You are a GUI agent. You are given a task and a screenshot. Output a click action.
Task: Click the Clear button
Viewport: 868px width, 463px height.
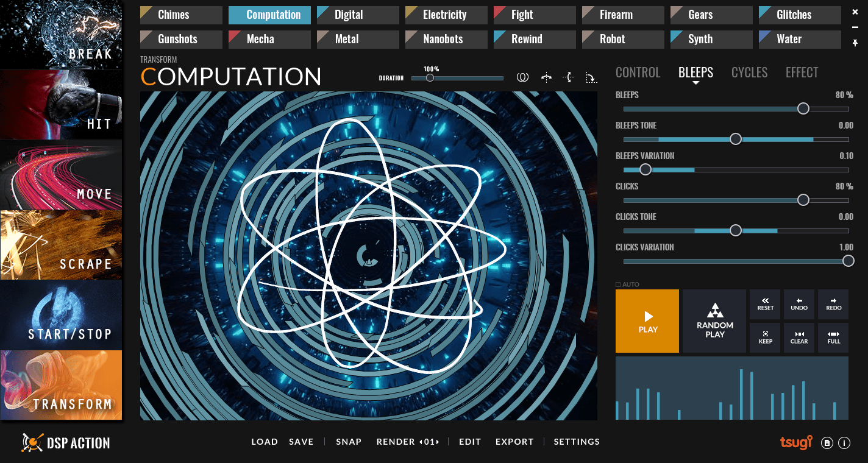(799, 338)
